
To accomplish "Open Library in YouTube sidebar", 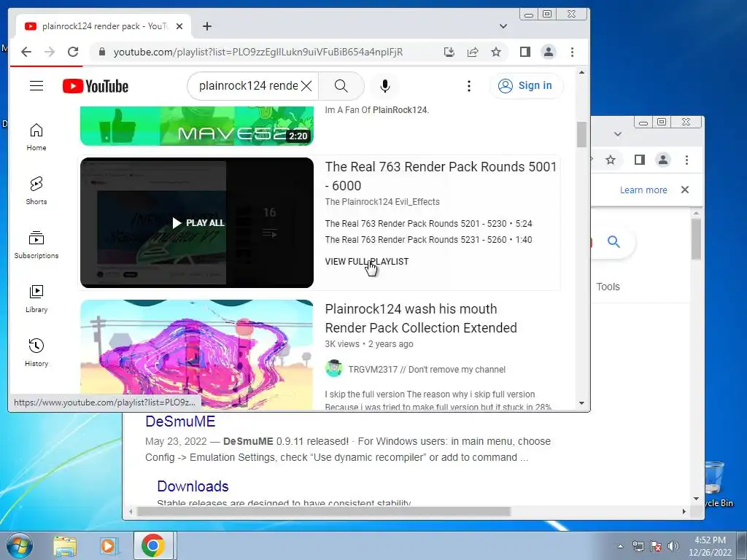I will point(36,298).
